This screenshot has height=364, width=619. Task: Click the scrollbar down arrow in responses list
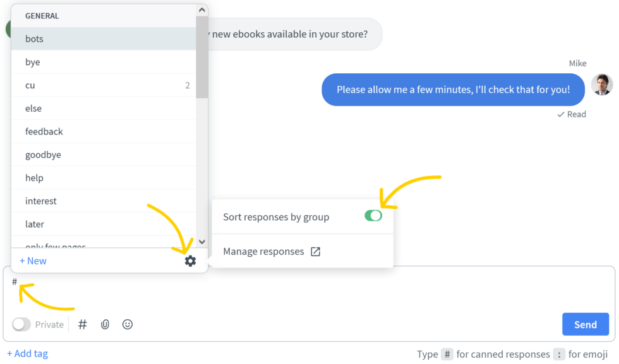201,242
